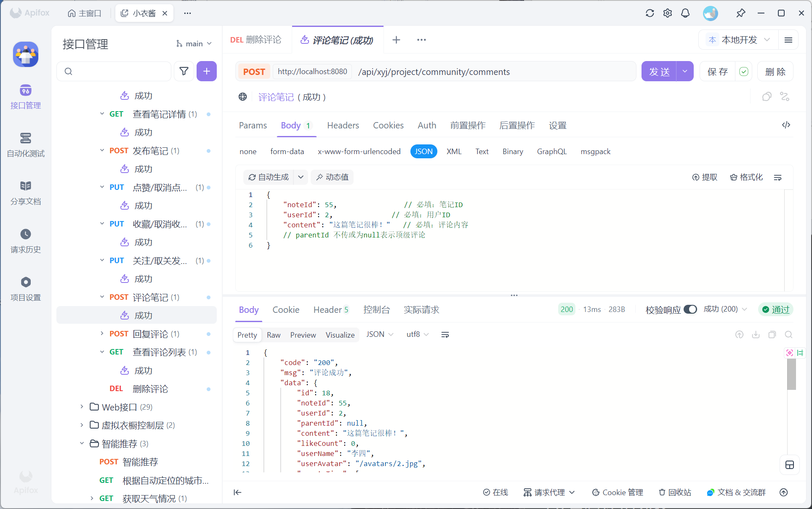Open 分享文档 in left sidebar
This screenshot has height=509, width=812.
tap(26, 193)
